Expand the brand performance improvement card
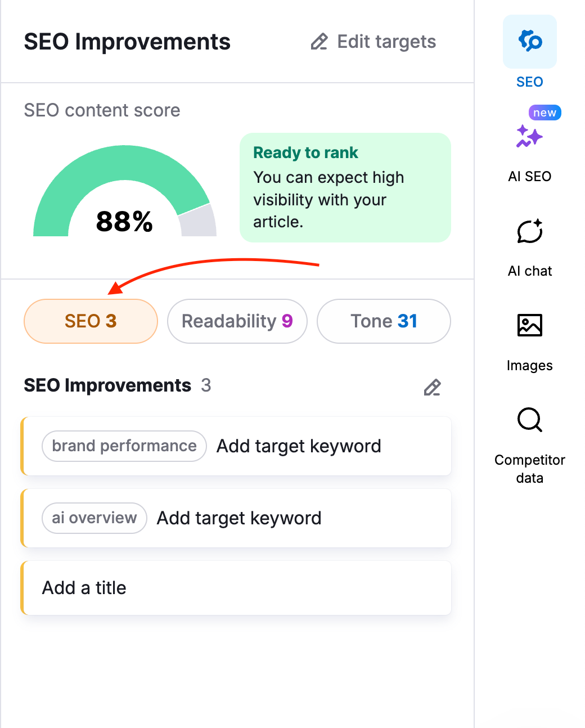 pyautogui.click(x=236, y=446)
